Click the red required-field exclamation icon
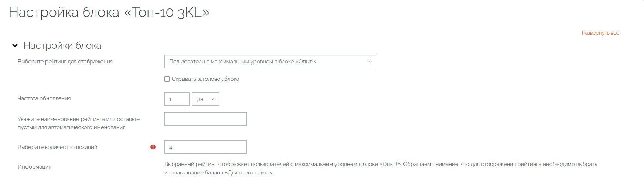This screenshot has height=180, width=644. click(x=153, y=147)
